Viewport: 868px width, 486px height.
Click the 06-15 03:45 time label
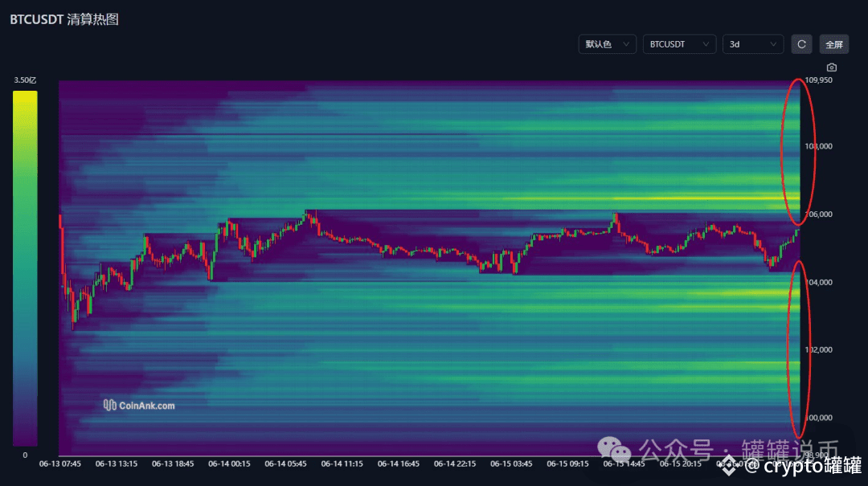click(511, 464)
